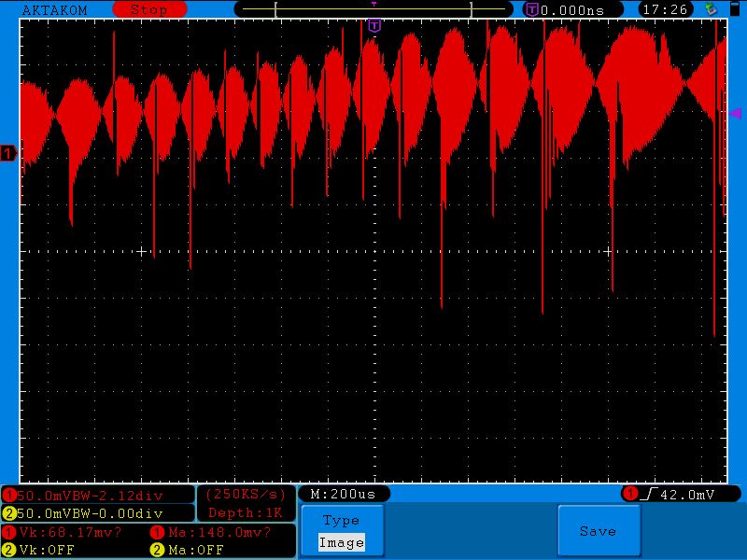Click the channel 1 ground level marker
This screenshot has width=747, height=560.
(8, 153)
